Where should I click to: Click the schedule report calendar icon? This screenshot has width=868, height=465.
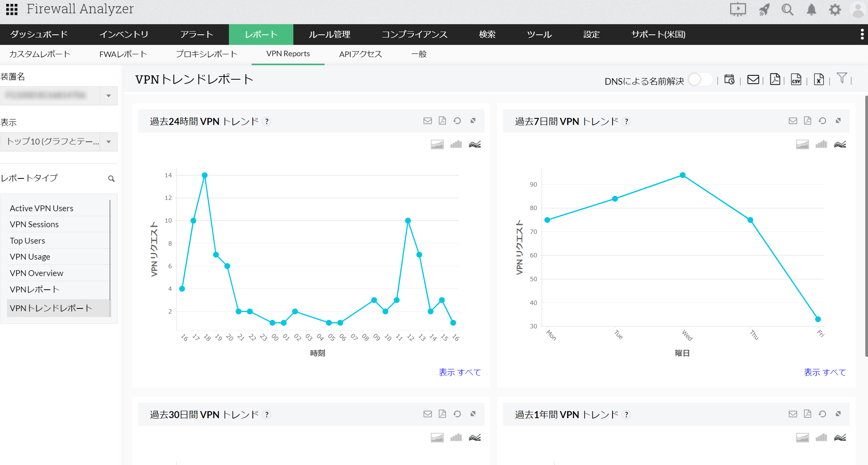(729, 80)
